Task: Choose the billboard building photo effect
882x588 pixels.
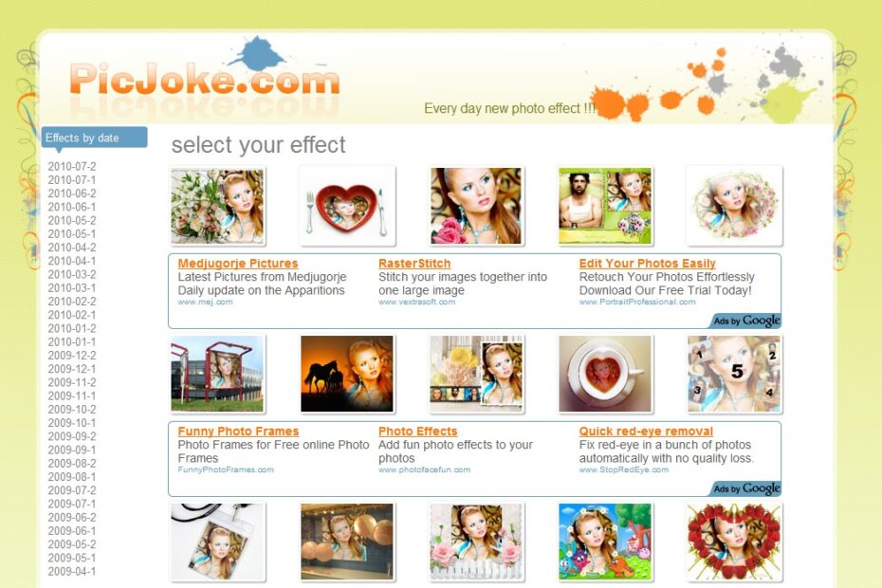Action: pos(217,375)
